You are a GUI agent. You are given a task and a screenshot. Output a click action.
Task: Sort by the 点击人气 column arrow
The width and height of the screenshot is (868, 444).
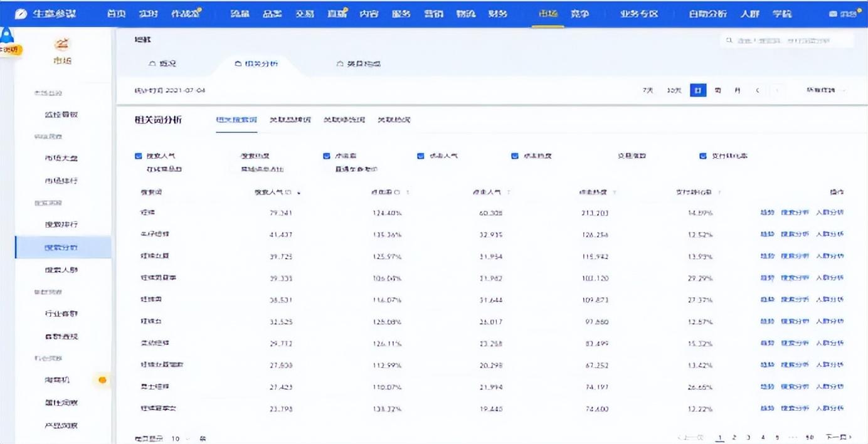(508, 193)
